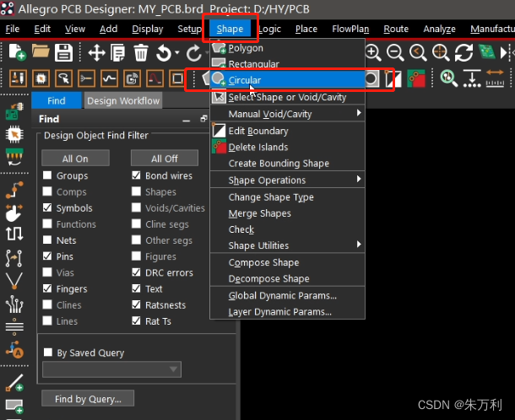This screenshot has height=420, width=515.
Task: Click the dimension arrow down toolbar icon
Action: [472, 78]
